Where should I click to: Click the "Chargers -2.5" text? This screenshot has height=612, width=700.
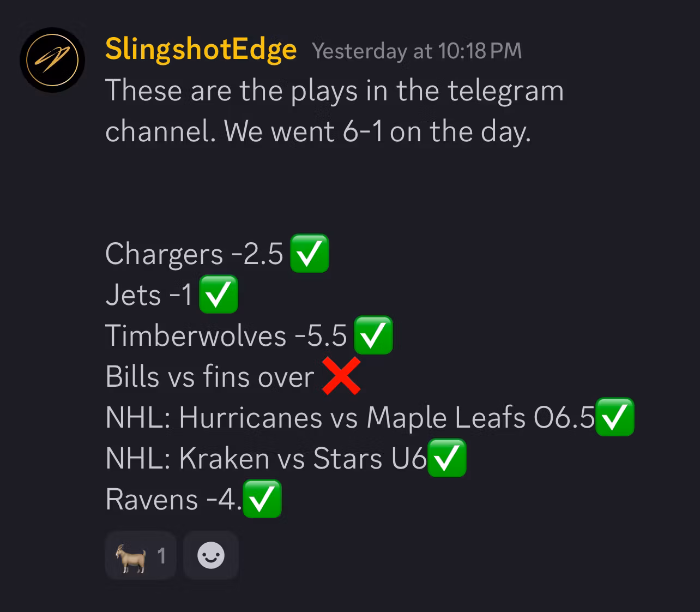pos(194,254)
